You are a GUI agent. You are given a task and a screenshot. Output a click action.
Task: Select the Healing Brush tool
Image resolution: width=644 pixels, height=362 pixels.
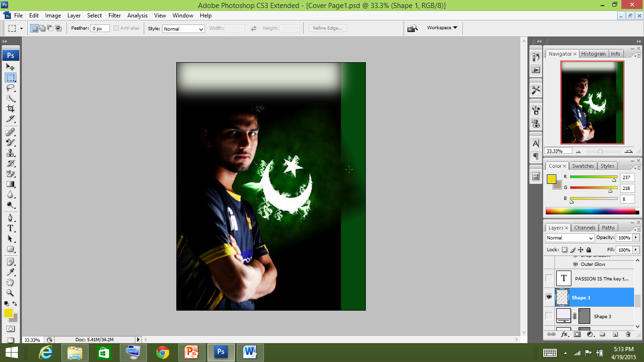10,132
